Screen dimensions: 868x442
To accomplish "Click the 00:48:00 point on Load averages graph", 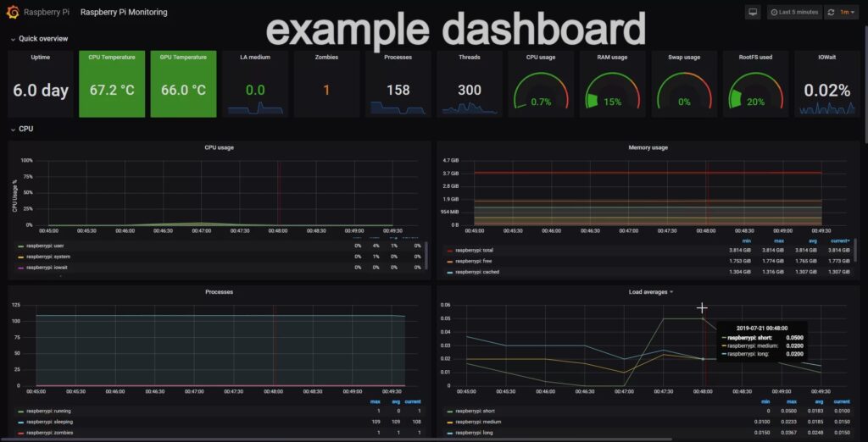I will [x=703, y=318].
